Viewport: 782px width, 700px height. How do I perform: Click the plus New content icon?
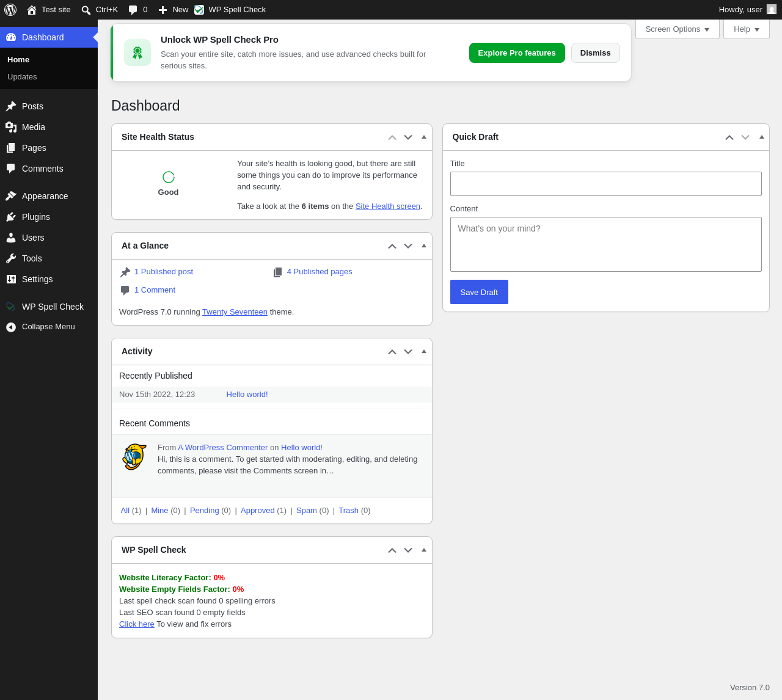click(163, 10)
